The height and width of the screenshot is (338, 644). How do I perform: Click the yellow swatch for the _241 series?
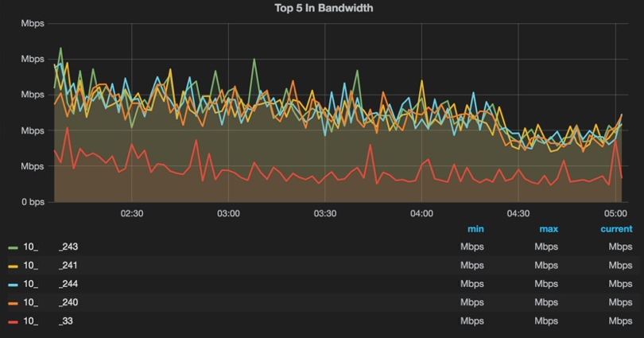(14, 266)
